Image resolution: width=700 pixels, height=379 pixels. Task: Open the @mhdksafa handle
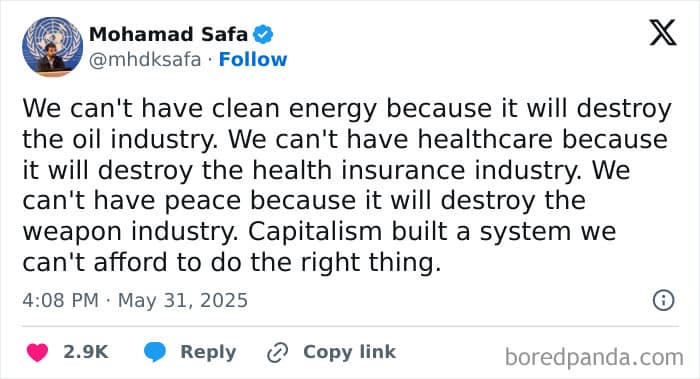coord(145,59)
